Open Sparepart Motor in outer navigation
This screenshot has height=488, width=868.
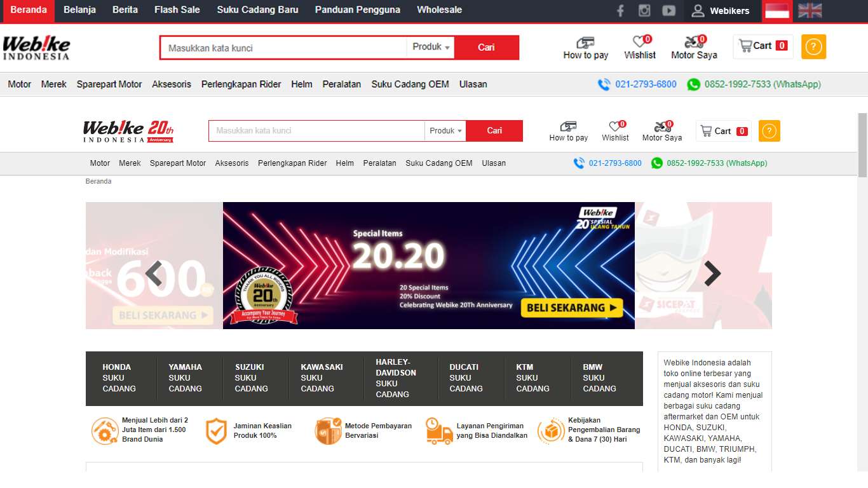[x=109, y=84]
